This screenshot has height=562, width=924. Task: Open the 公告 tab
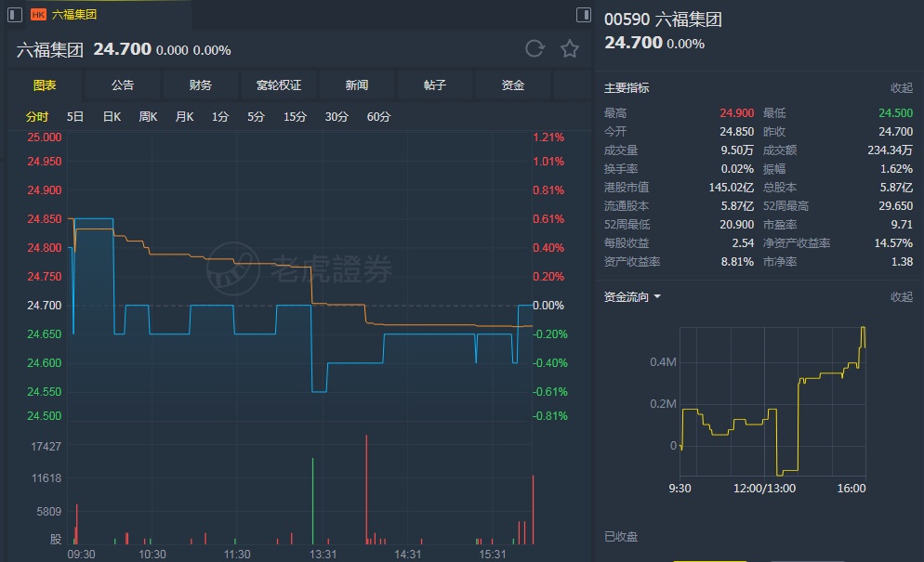pos(123,85)
